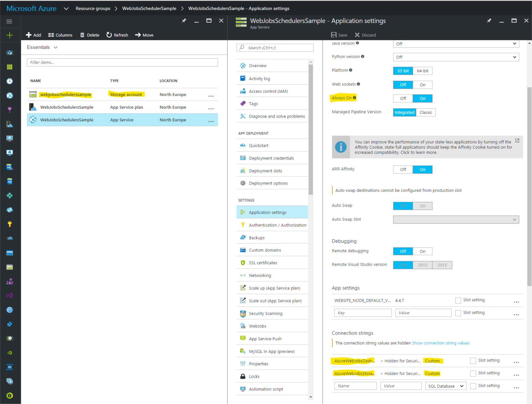Viewport: 532px width, 404px height.
Task: Open the Microsoft Azure dropdown chevron
Action: [x=66, y=8]
